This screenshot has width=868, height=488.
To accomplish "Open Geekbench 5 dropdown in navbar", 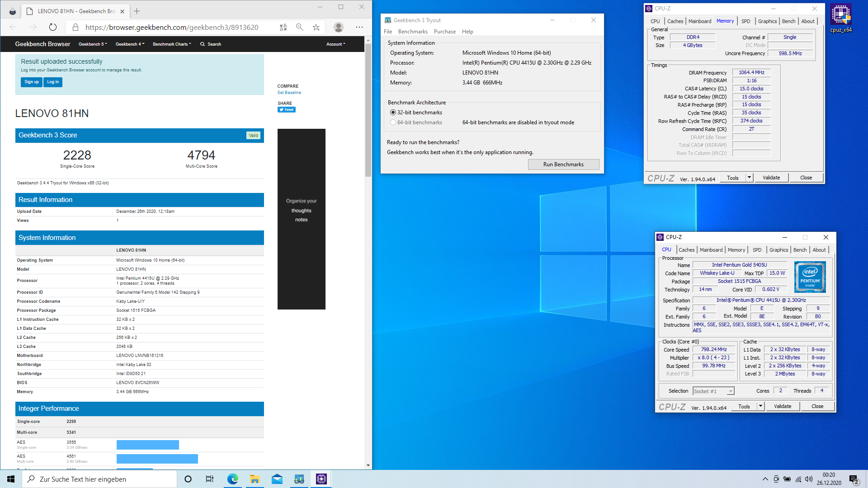I will [x=93, y=44].
